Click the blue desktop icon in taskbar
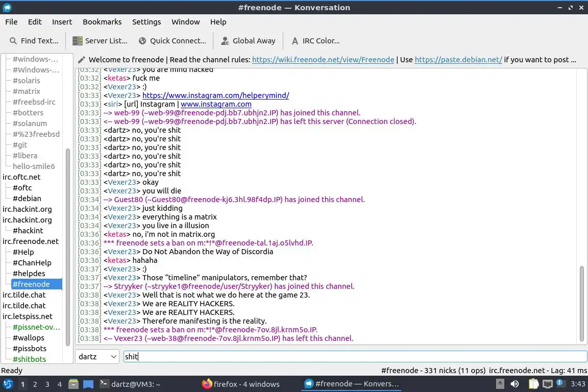The image size is (588, 392). coord(88,384)
